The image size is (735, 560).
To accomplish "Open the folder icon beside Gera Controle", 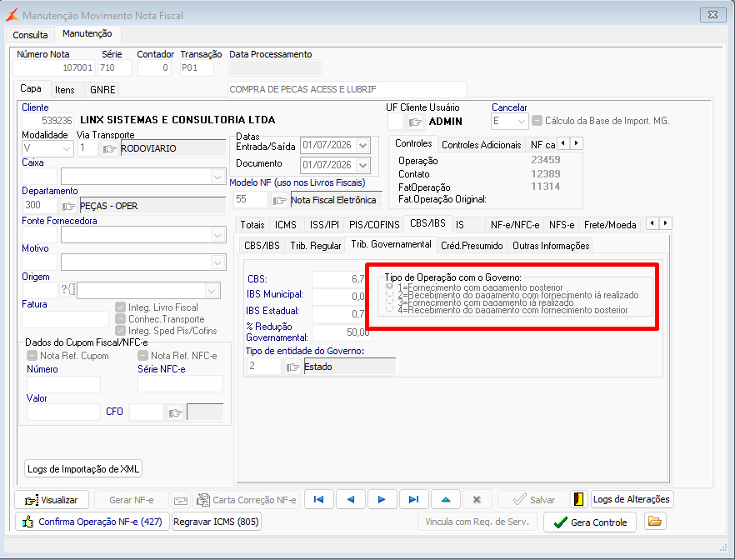I will pos(655,521).
